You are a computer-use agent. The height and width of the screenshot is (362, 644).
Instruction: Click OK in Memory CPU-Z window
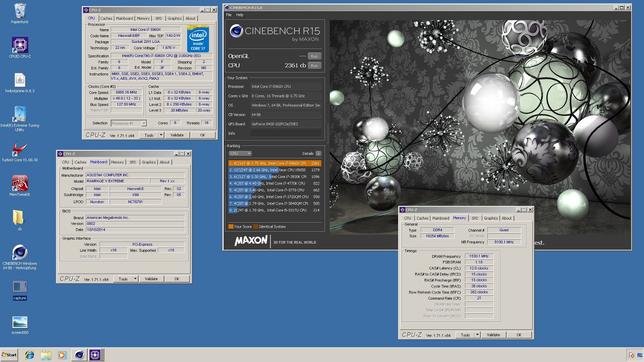[x=519, y=335]
